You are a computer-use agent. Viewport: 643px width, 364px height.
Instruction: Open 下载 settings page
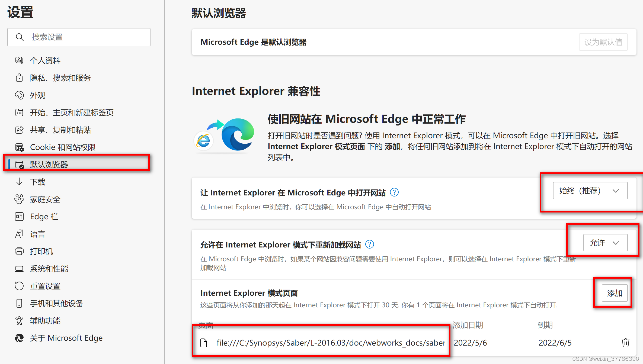(x=38, y=182)
